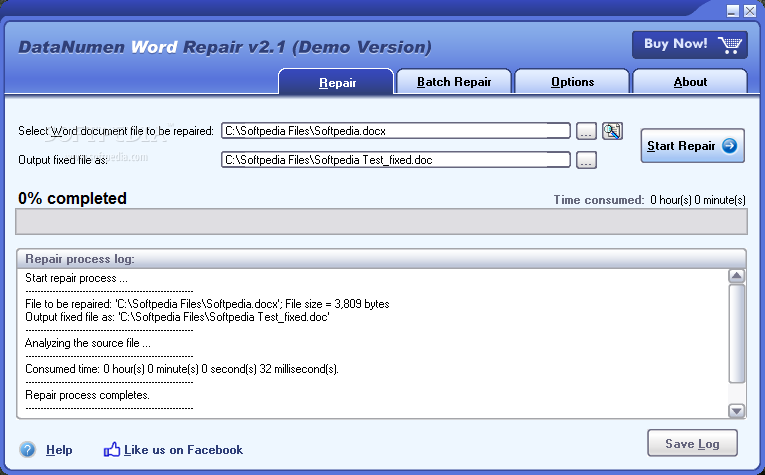Click the Facebook thumbs-up icon
The height and width of the screenshot is (475, 765).
pos(112,449)
